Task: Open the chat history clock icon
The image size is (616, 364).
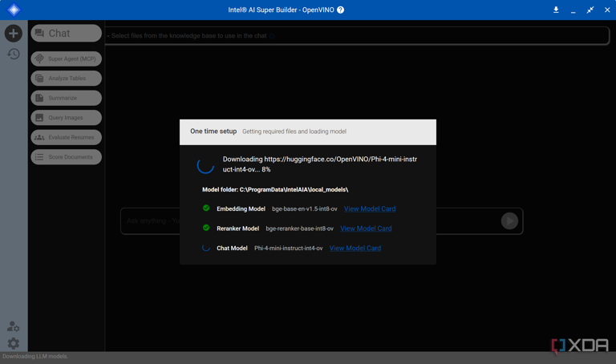Action: tap(13, 54)
